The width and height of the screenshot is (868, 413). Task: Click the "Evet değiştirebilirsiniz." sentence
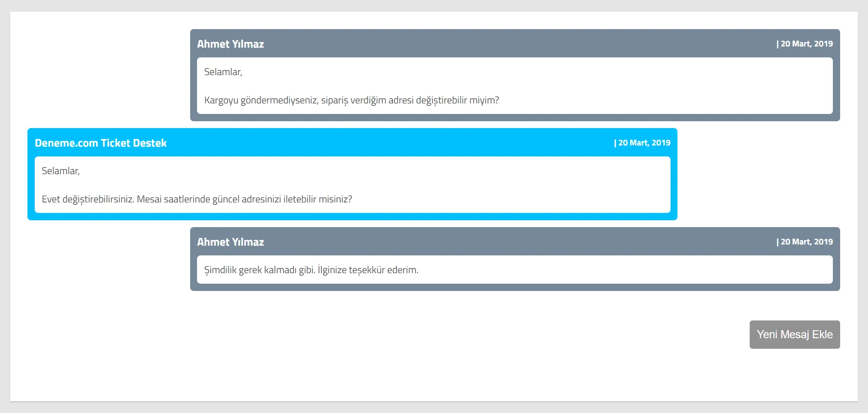coord(88,199)
